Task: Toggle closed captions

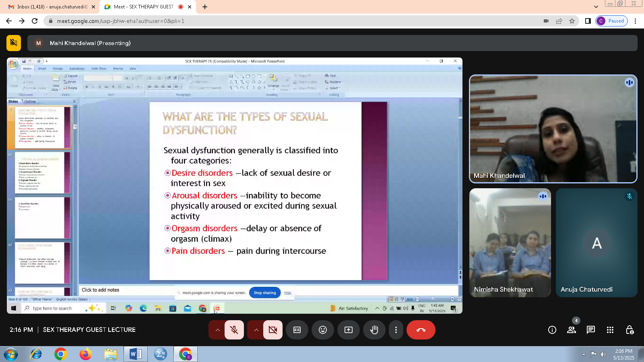Action: [x=297, y=330]
